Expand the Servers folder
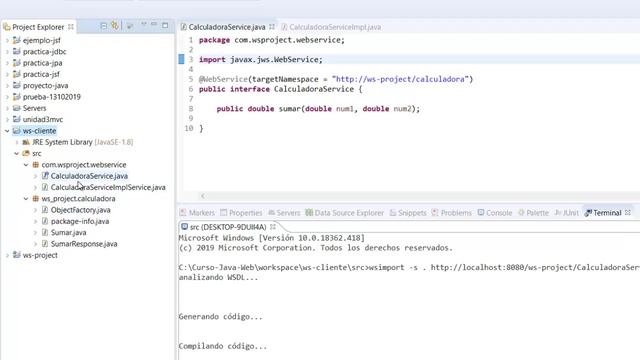This screenshot has height=360, width=640. click(7, 108)
